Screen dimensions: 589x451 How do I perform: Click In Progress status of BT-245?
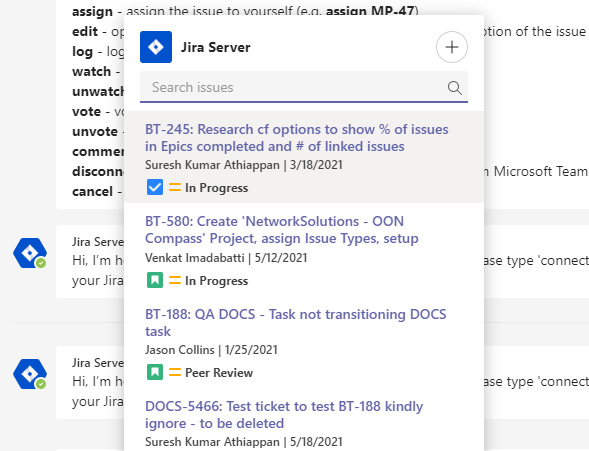click(216, 188)
